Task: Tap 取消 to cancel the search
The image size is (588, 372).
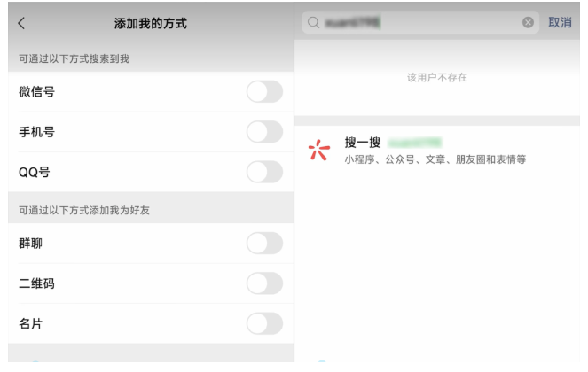Action: [560, 23]
